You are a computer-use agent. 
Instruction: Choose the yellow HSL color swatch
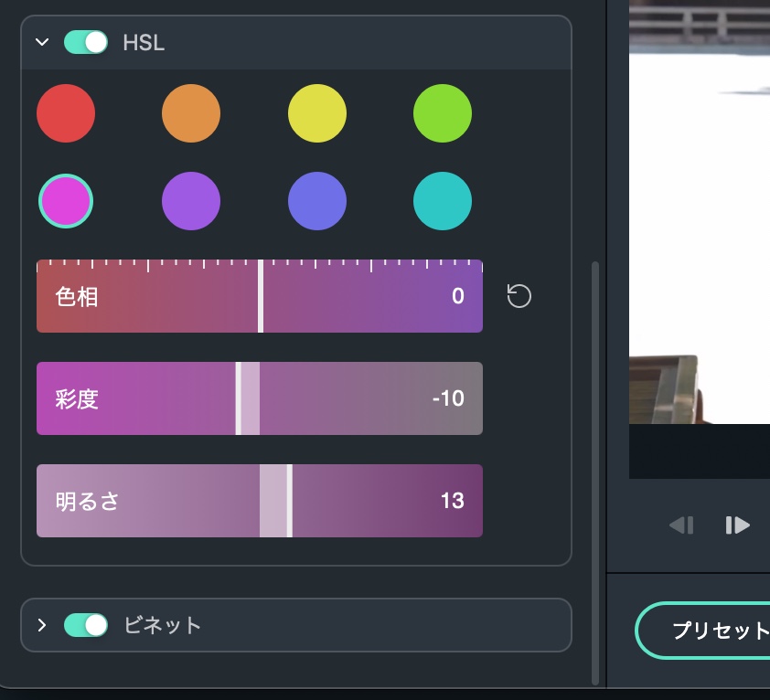[317, 113]
